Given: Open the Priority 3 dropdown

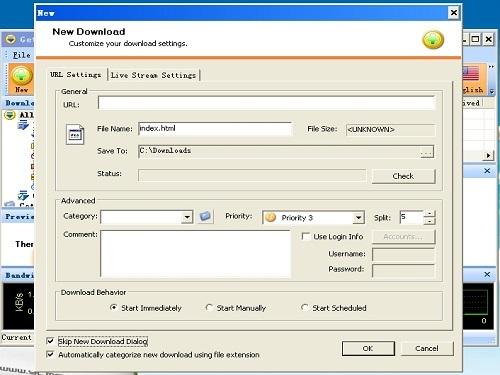Looking at the screenshot, I should 358,218.
